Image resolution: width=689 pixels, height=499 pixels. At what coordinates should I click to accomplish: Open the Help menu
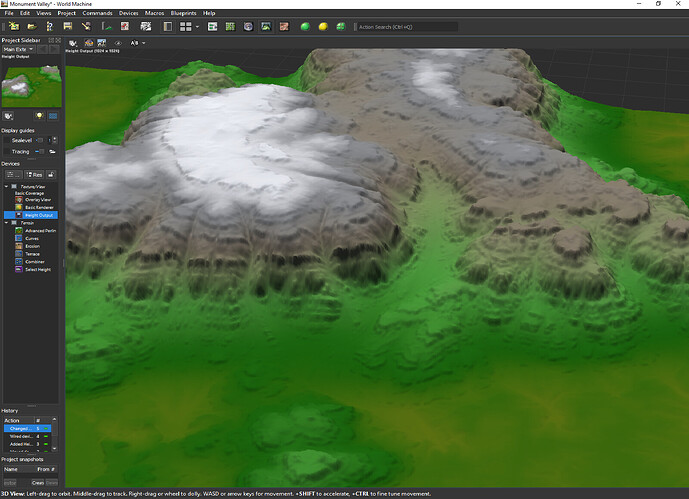pos(209,13)
